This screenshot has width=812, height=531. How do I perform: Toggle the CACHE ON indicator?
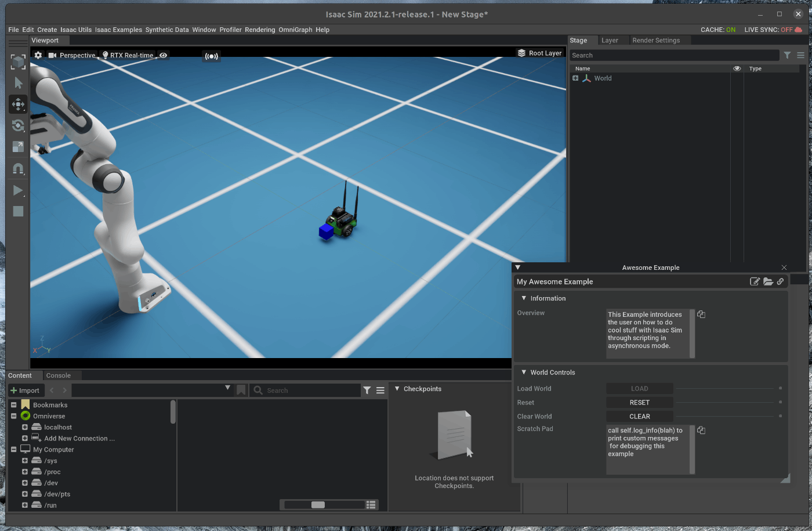[718, 30]
